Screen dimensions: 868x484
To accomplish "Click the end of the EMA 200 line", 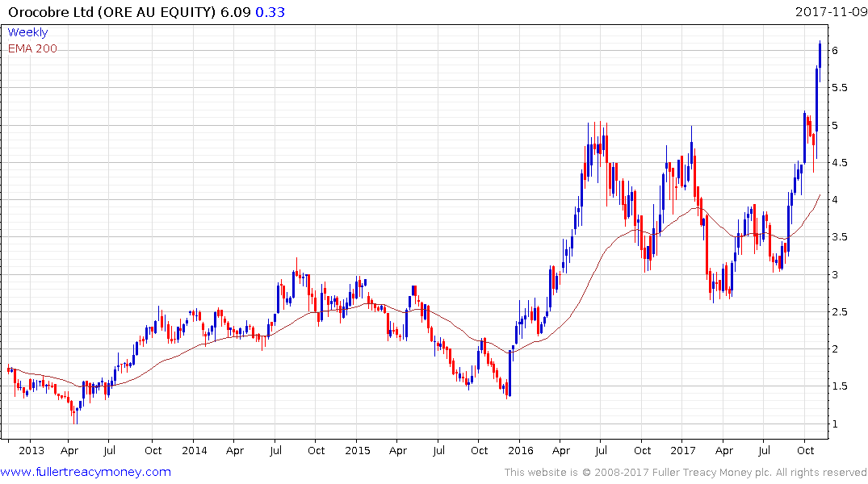I will [820, 194].
